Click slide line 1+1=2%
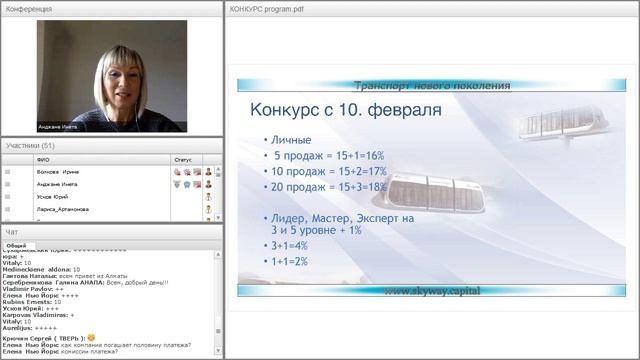640x360 pixels. pos(289,261)
